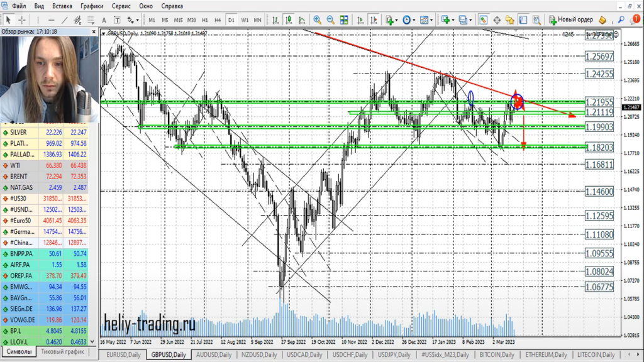The image size is (644, 362).
Task: Switch to the EURUSD,Daily chart tab
Action: tap(123, 355)
